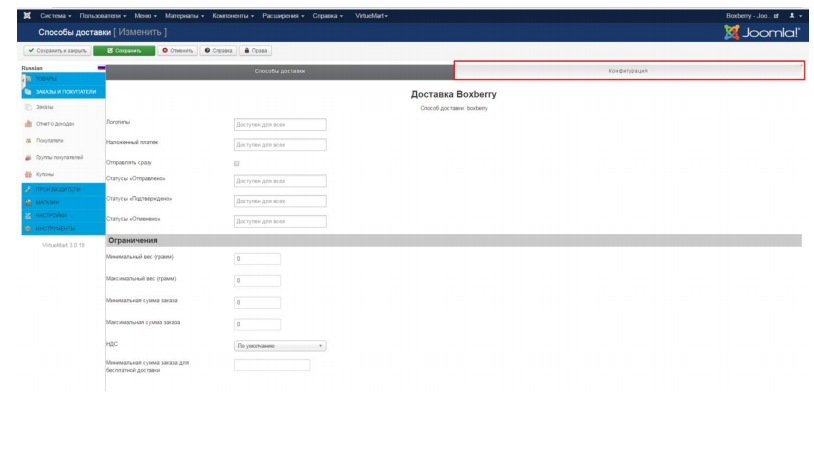Switch to the Способы доставки tab

coord(279,71)
